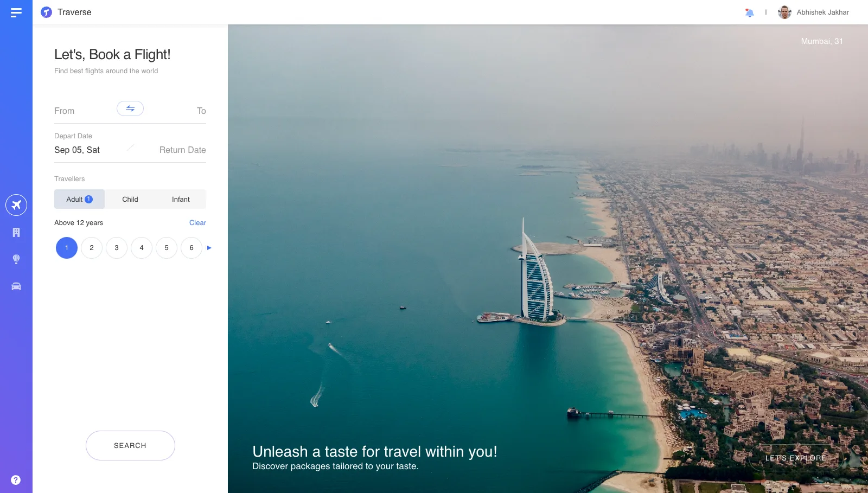Click the SEARCH button
This screenshot has height=493, width=868.
pyautogui.click(x=130, y=445)
